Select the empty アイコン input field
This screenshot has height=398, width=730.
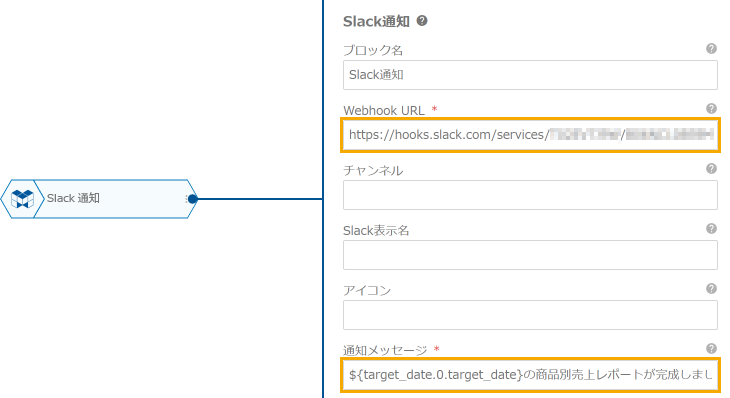pyautogui.click(x=530, y=315)
